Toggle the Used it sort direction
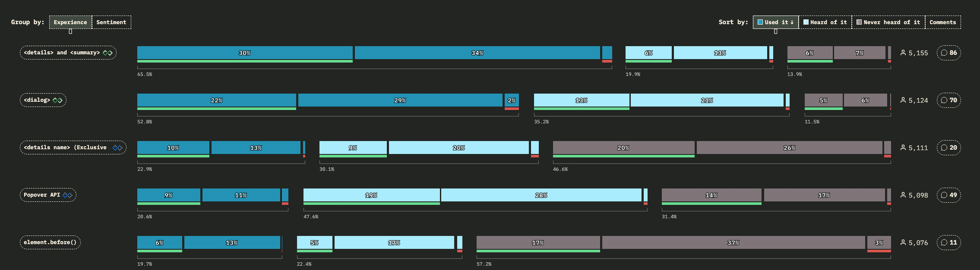980x270 pixels. pos(776,22)
